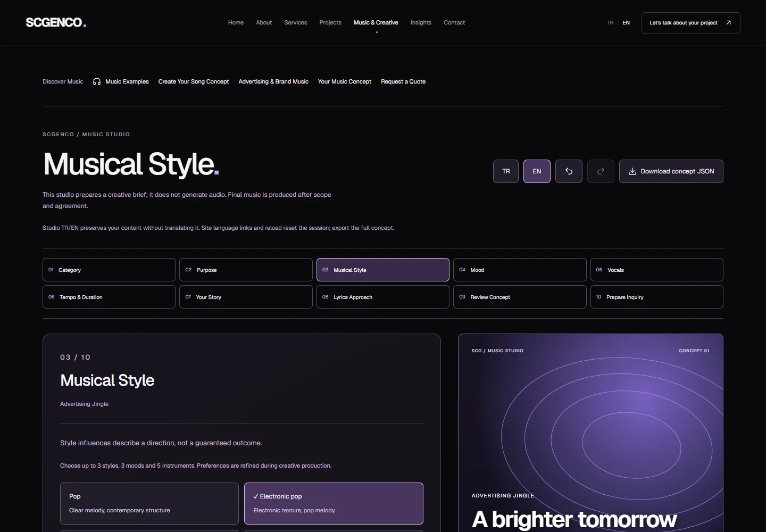Click the Download concept JSON button
Screen dimensions: 766x532
click(x=671, y=171)
